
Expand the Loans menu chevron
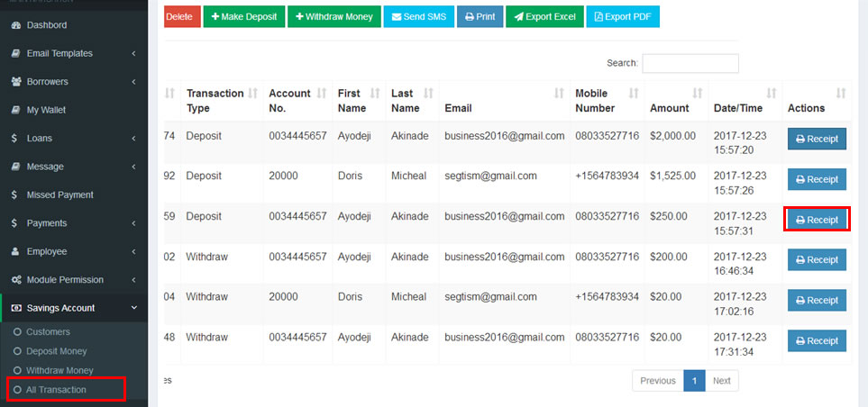click(x=133, y=139)
